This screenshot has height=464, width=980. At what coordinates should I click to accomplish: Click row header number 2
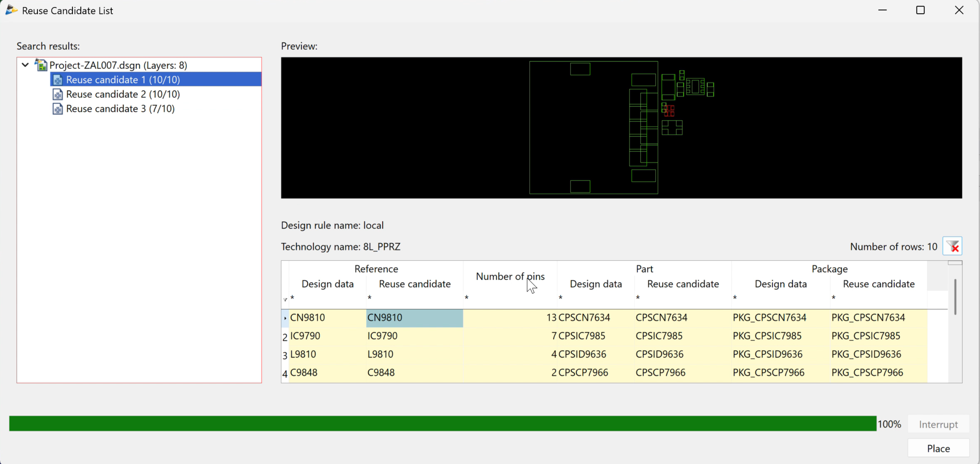285,337
